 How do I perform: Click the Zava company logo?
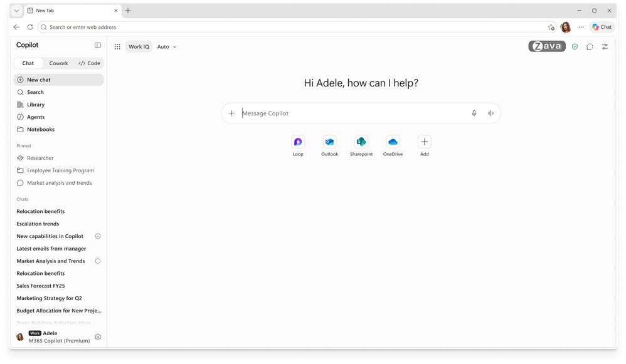coord(547,46)
